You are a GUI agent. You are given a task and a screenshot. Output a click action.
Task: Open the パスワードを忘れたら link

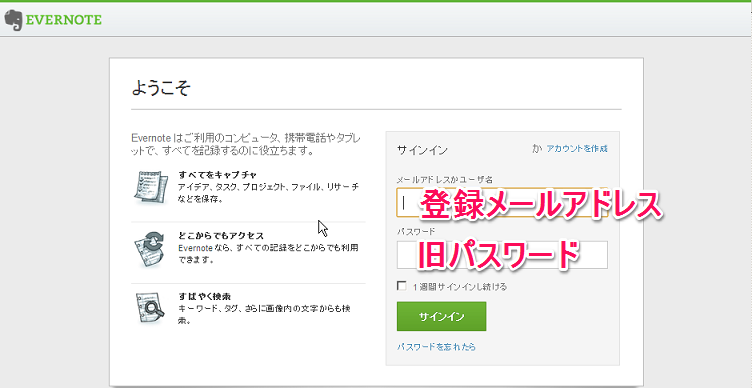(x=436, y=346)
